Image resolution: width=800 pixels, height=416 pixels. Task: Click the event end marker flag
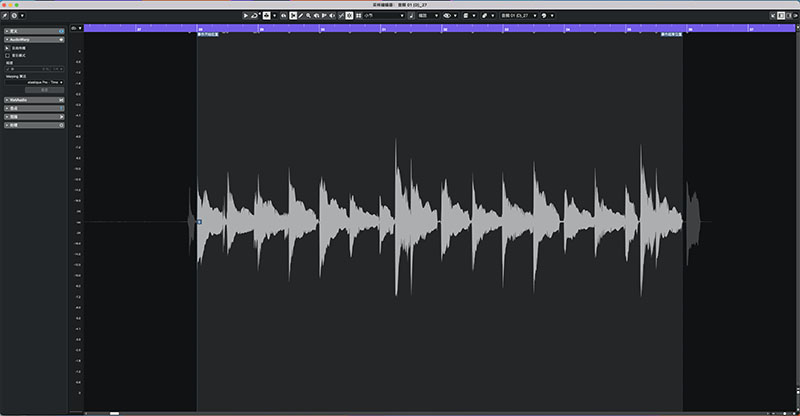[671, 34]
